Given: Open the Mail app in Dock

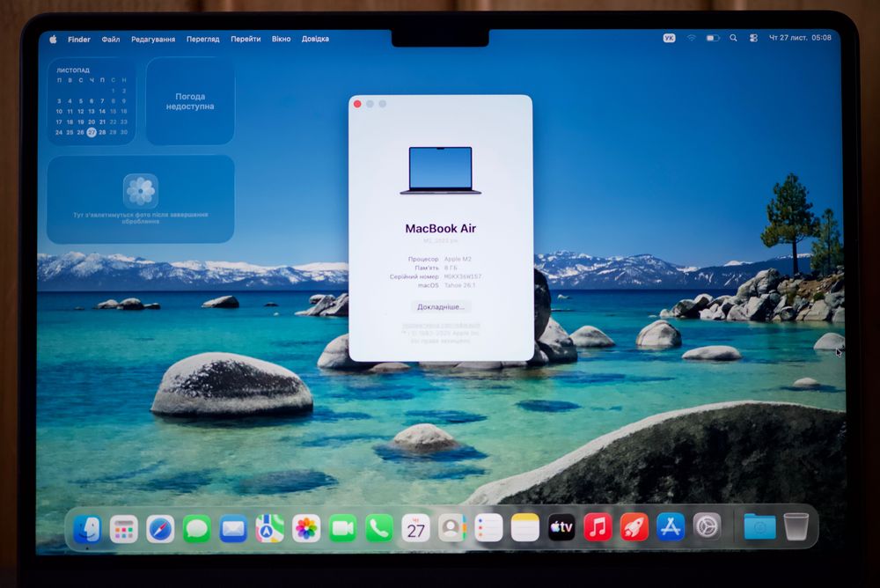Looking at the screenshot, I should click(233, 529).
